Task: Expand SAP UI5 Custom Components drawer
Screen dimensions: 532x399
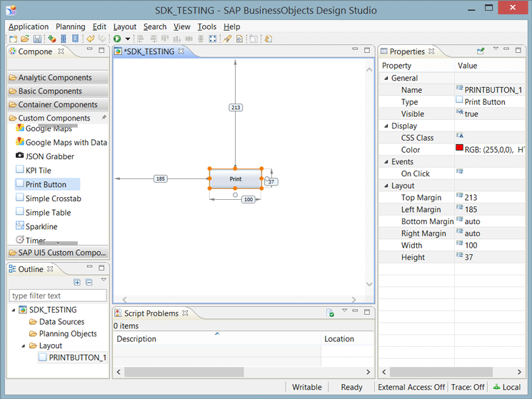Action: (x=58, y=253)
